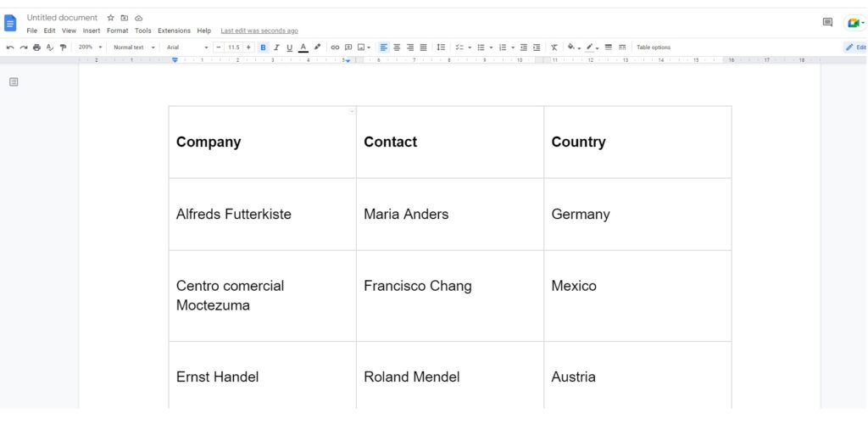
Task: Open border dash style options
Action: click(622, 47)
